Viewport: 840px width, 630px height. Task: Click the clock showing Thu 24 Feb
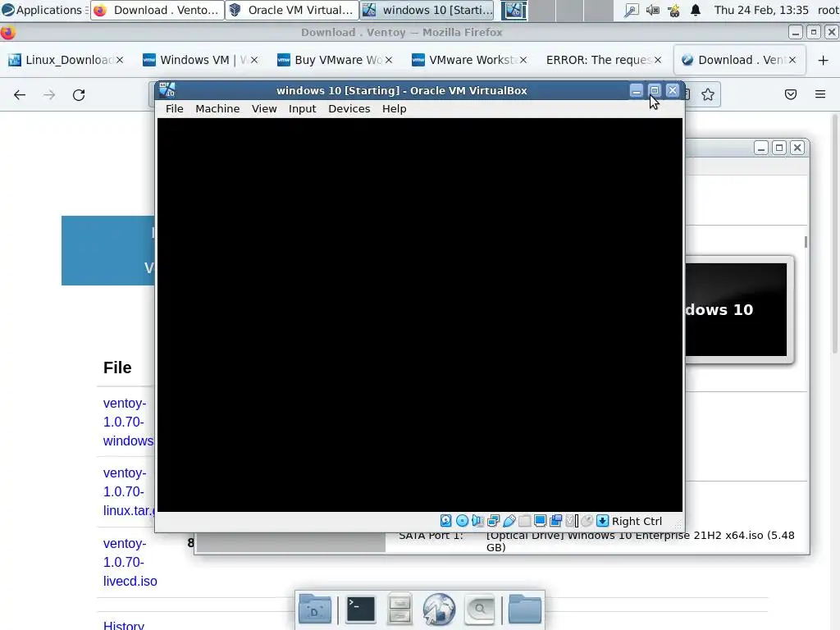click(761, 10)
